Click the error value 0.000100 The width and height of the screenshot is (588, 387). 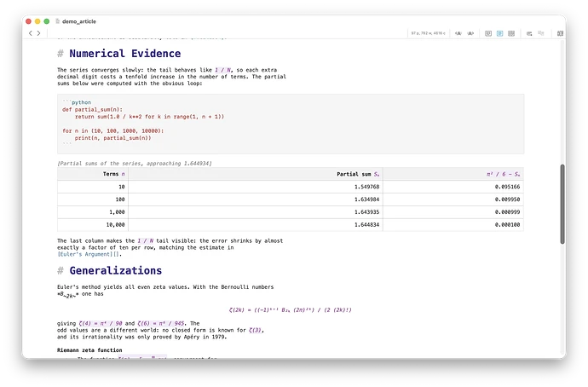click(507, 225)
